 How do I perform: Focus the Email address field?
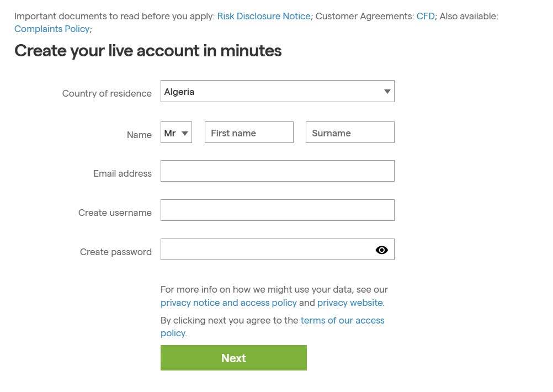coord(277,171)
